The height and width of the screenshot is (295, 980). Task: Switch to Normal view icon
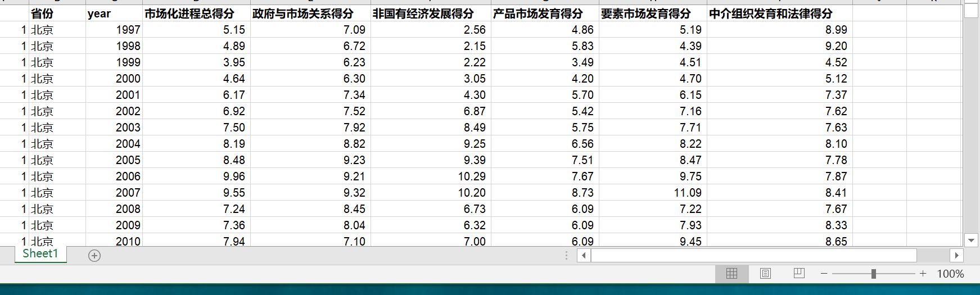[x=731, y=274]
